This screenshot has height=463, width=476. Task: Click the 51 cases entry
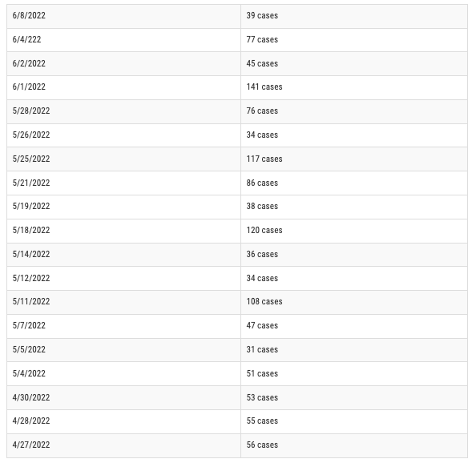(x=354, y=374)
